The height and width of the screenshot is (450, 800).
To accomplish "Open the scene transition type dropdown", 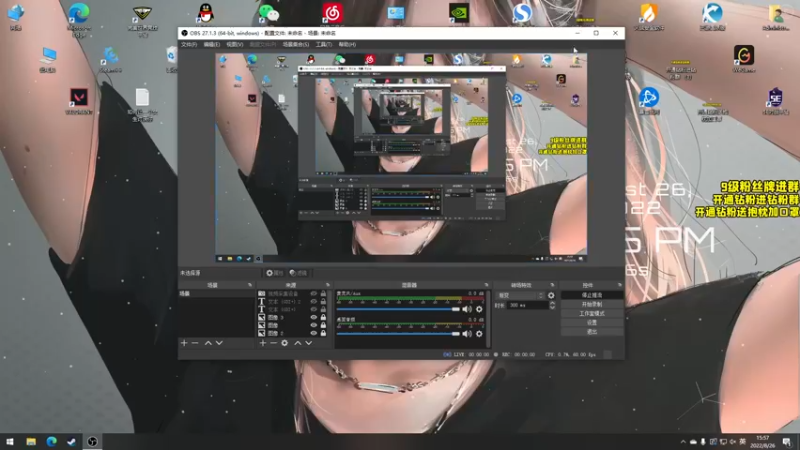I will pyautogui.click(x=520, y=295).
